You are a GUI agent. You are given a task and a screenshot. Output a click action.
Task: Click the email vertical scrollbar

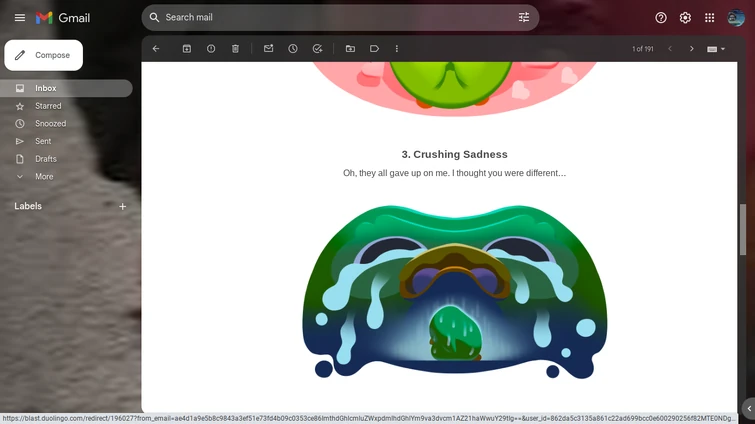point(743,230)
